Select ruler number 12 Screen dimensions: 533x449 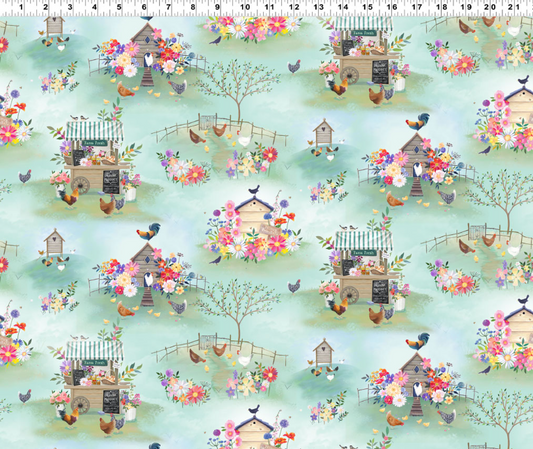(294, 7)
